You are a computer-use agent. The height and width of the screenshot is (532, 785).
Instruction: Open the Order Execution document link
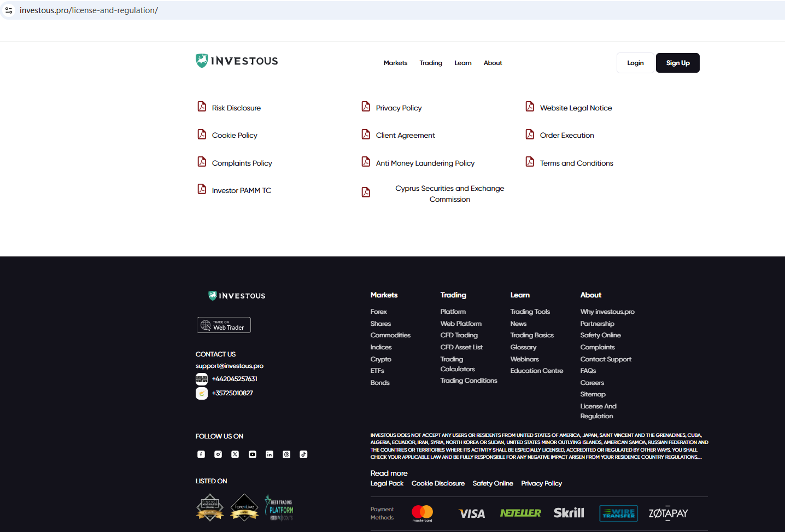(x=567, y=136)
